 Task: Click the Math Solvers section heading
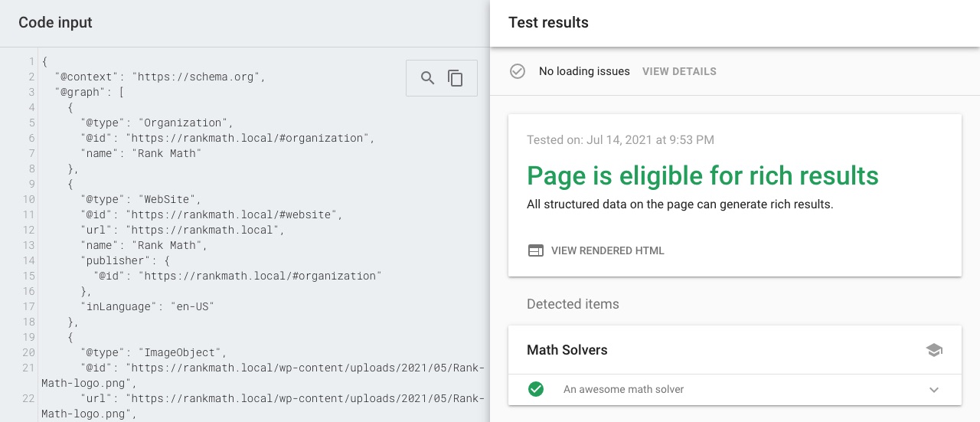(567, 350)
